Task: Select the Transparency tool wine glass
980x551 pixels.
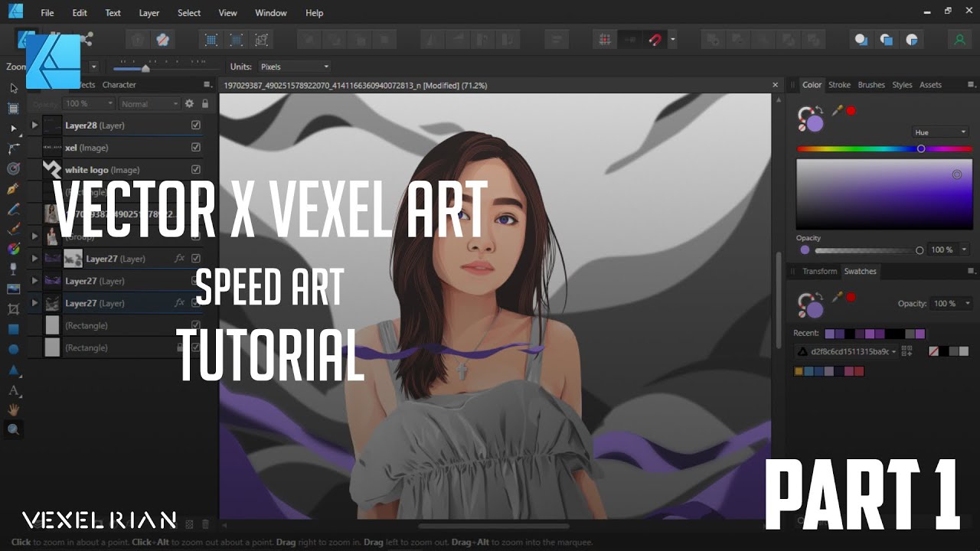Action: (x=13, y=269)
